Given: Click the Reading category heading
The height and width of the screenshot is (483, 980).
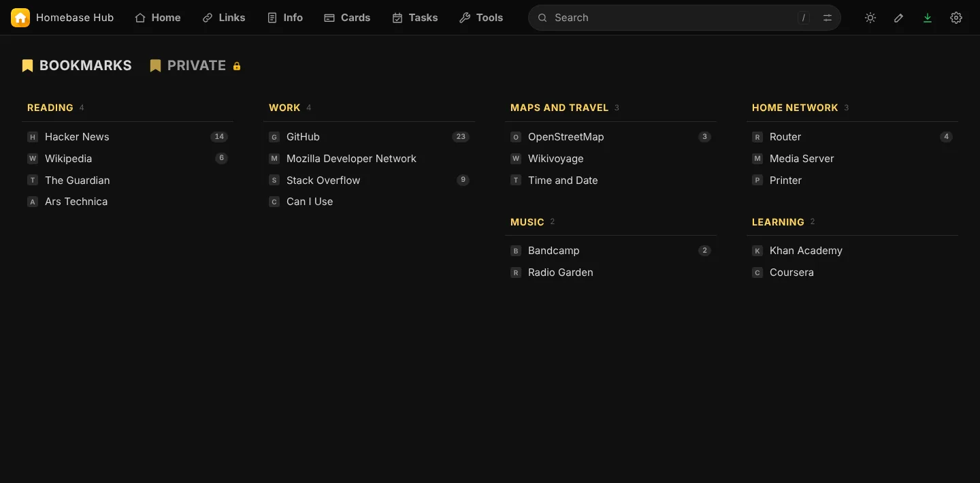Looking at the screenshot, I should coord(50,108).
